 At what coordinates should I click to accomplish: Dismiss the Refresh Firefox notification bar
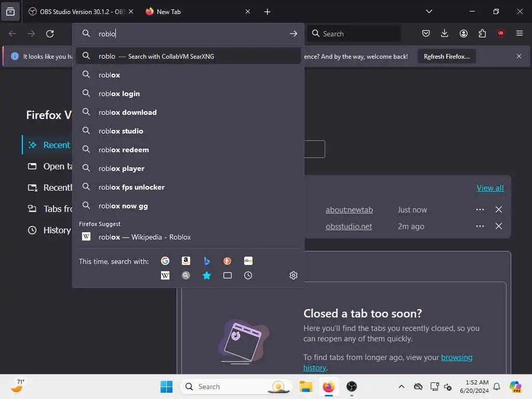point(519,56)
